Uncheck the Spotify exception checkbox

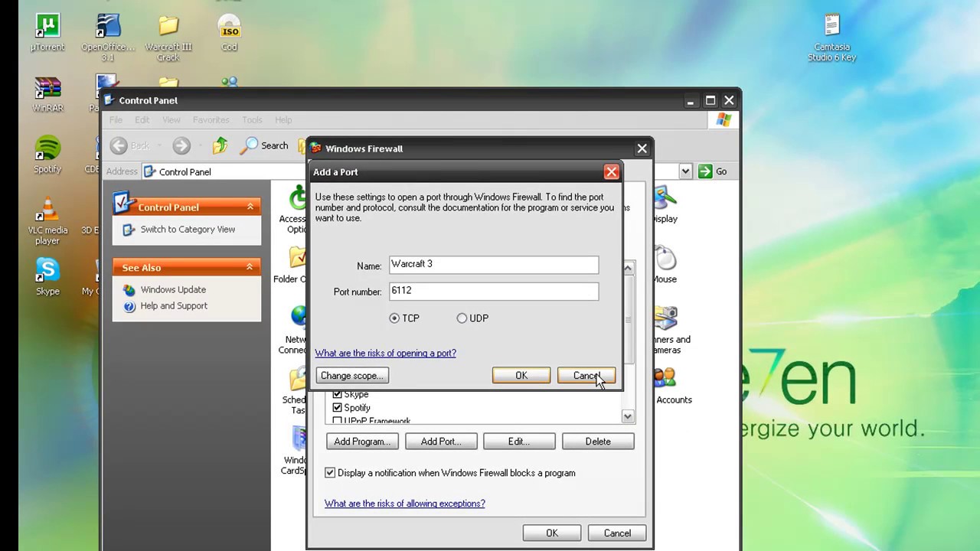click(337, 408)
